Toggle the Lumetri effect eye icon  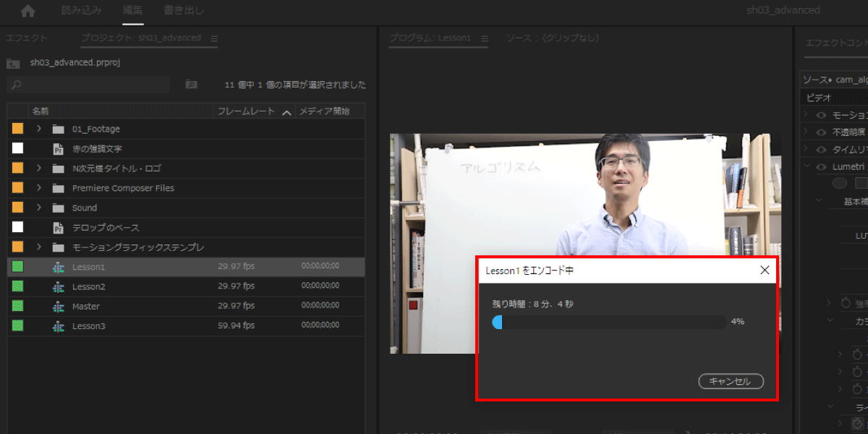coord(821,167)
